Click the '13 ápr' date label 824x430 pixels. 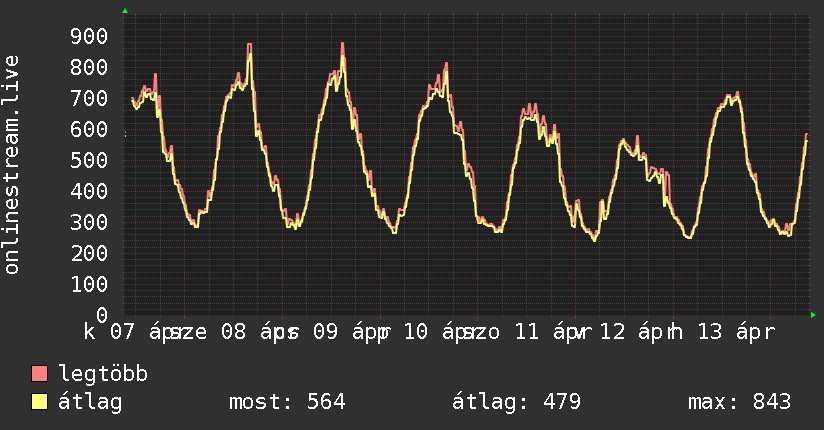[737, 332]
